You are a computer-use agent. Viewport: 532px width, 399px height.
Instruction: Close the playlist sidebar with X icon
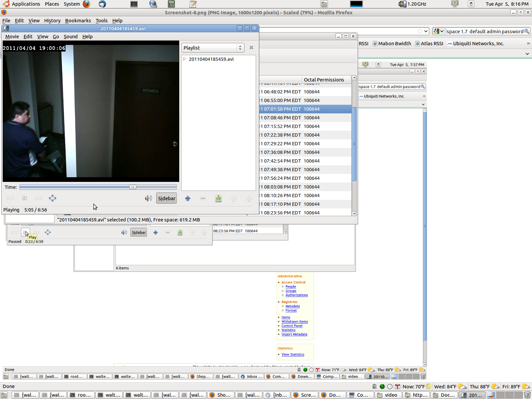tap(251, 48)
